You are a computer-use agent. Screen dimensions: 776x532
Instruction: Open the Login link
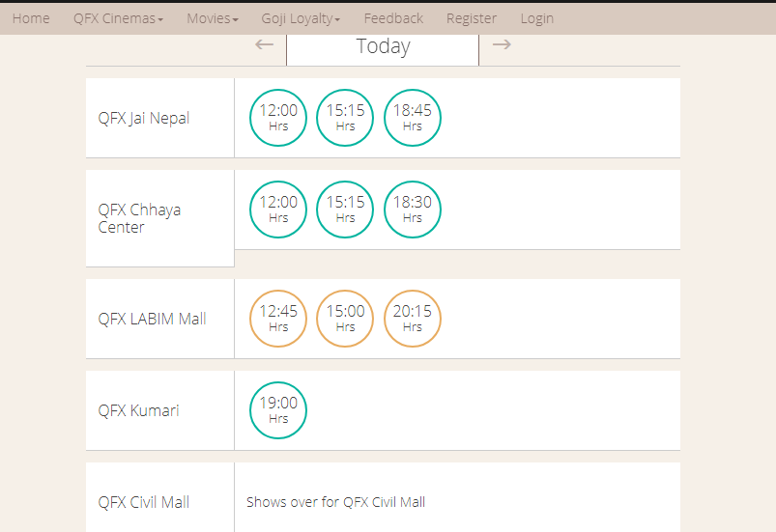click(x=537, y=18)
